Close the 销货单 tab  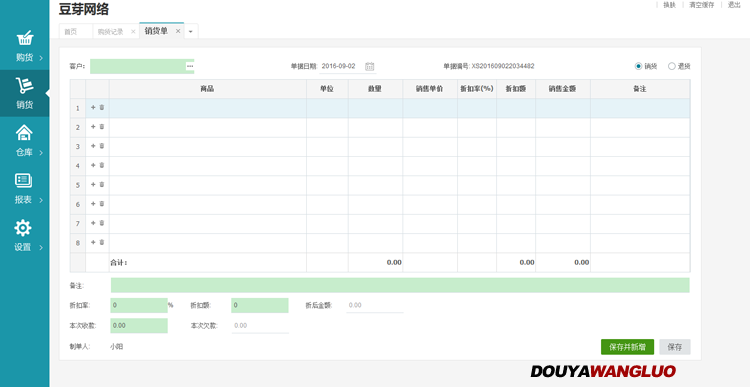(x=178, y=31)
